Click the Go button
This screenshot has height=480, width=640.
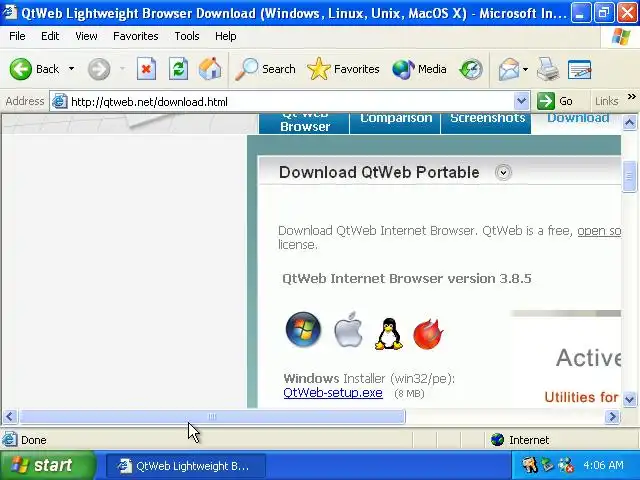point(555,101)
